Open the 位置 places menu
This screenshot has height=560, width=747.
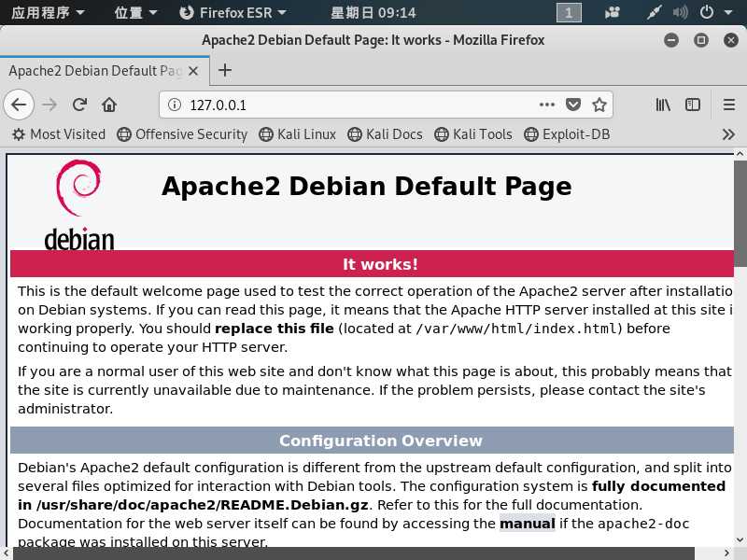click(x=135, y=12)
